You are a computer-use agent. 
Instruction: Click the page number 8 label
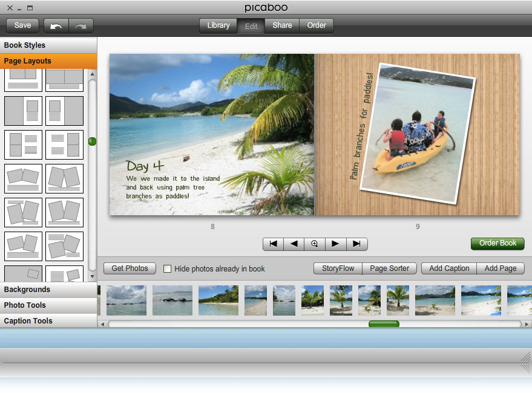click(x=212, y=227)
